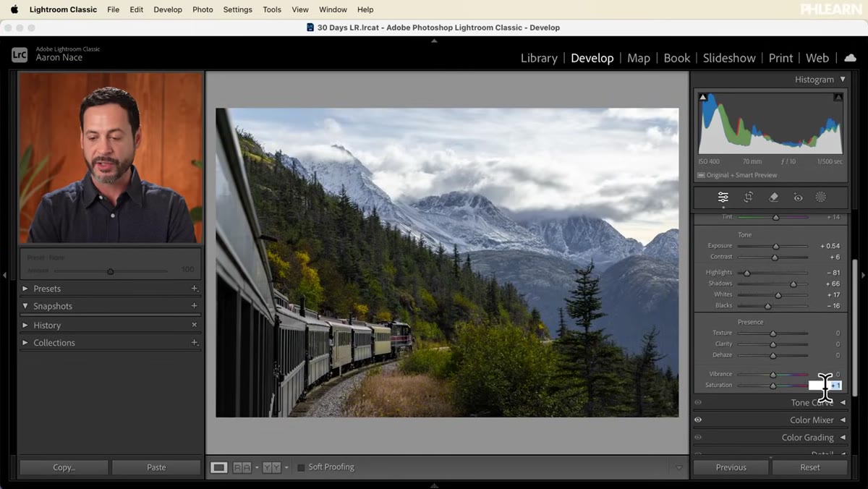Select the Healing eraser tool
868x489 pixels.
tap(773, 197)
